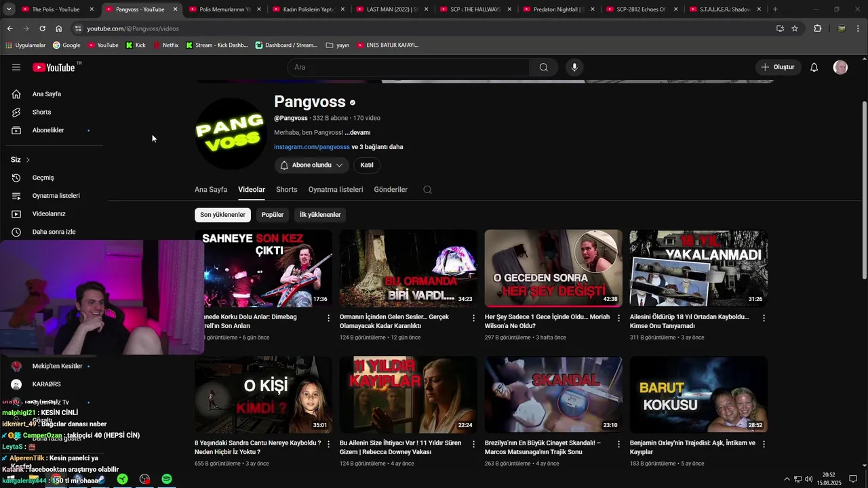The image size is (868, 488).
Task: Open Dimebag SAHNEYE SON KEZ thumbnail
Action: (263, 268)
